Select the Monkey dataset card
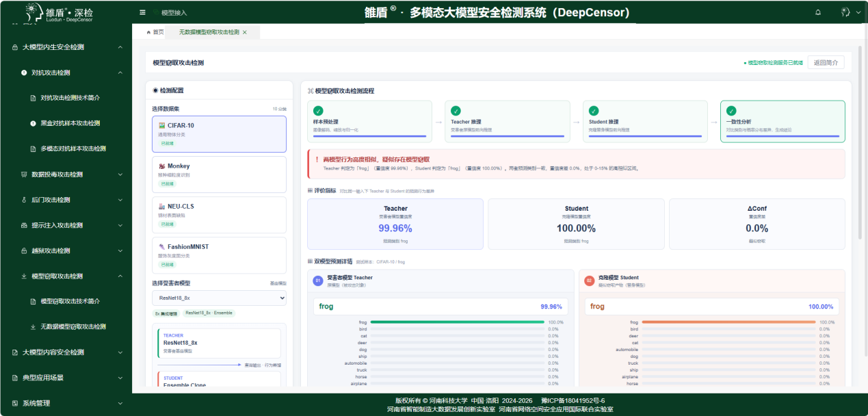This screenshot has width=868, height=416. (x=219, y=174)
